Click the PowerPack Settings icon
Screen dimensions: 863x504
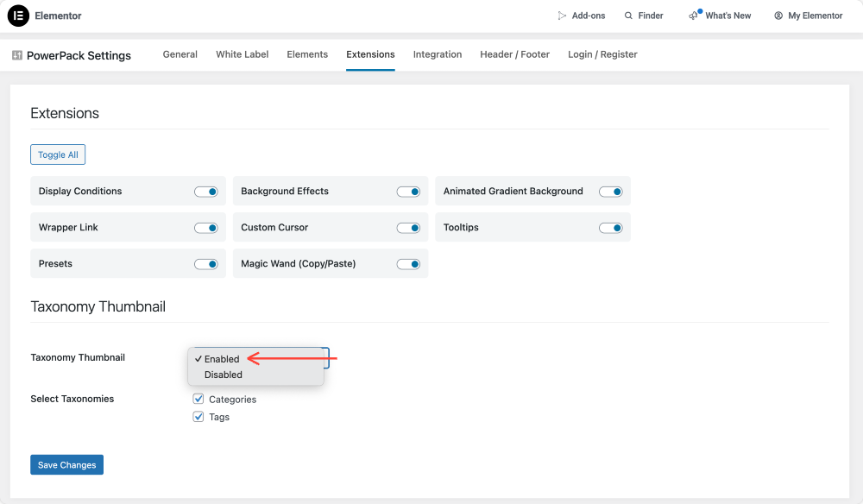click(x=17, y=55)
